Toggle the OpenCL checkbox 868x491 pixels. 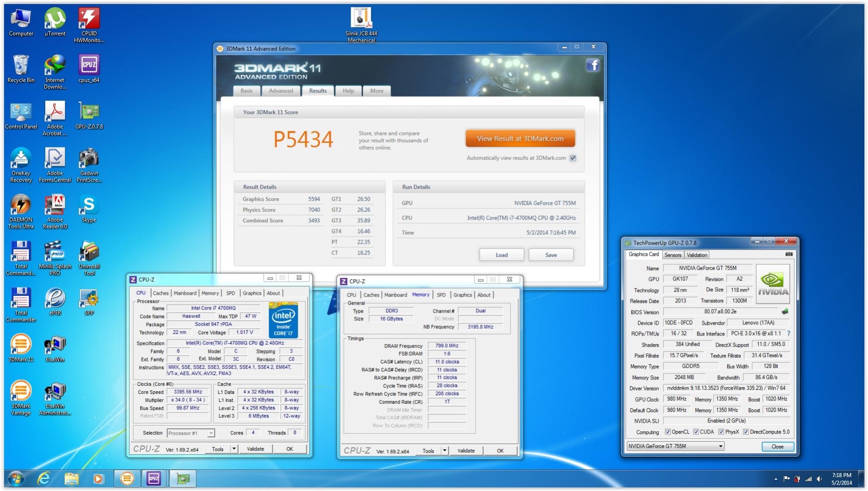(x=668, y=432)
